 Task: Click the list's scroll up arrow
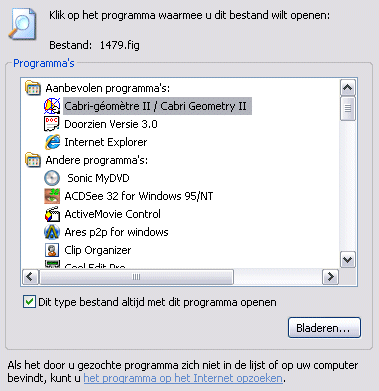pos(348,88)
